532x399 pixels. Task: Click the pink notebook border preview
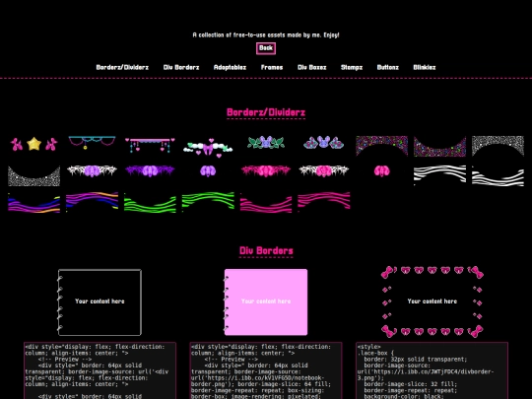point(266,302)
